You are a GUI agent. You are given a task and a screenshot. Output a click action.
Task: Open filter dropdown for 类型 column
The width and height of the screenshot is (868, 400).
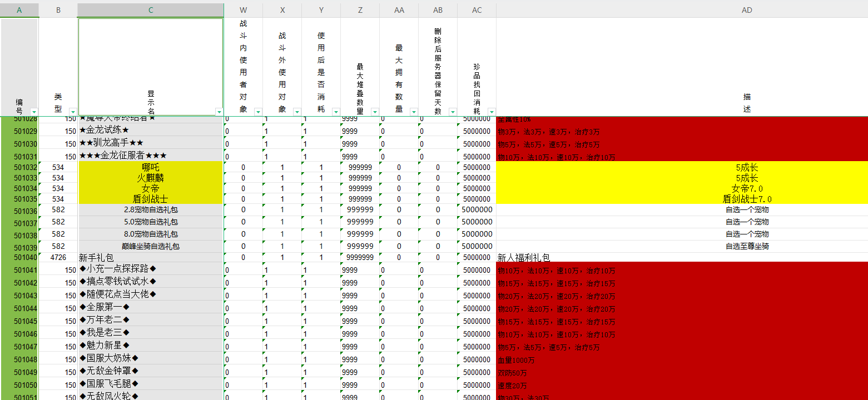(72, 112)
